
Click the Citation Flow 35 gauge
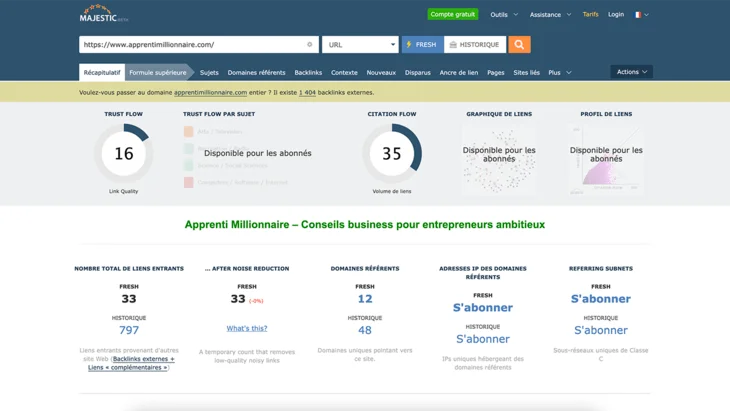coord(392,153)
